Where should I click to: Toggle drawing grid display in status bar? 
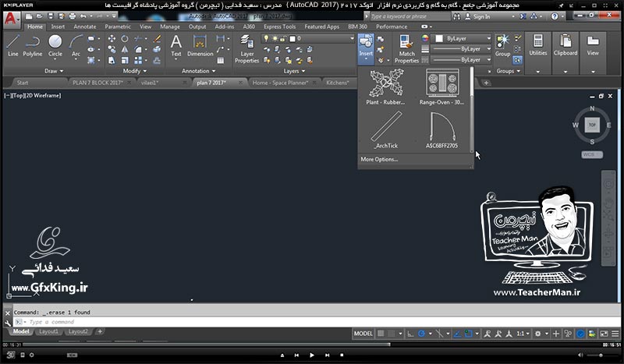pos(381,334)
